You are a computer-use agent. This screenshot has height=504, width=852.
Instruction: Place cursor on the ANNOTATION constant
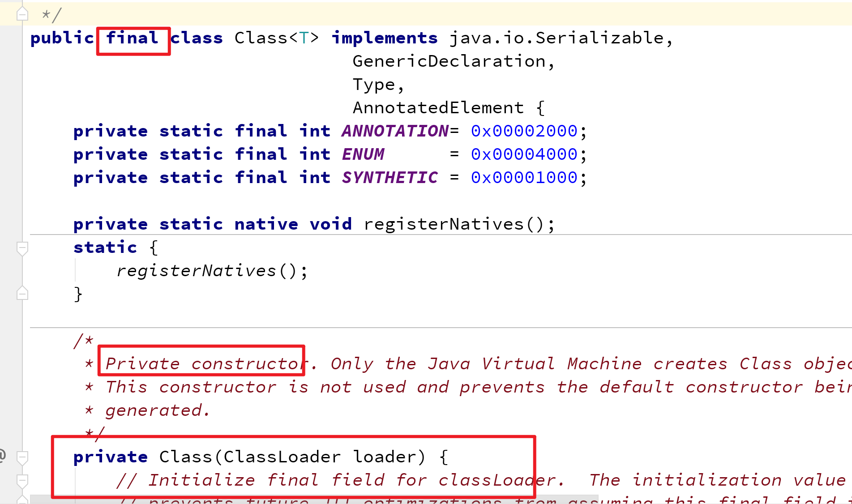(395, 131)
